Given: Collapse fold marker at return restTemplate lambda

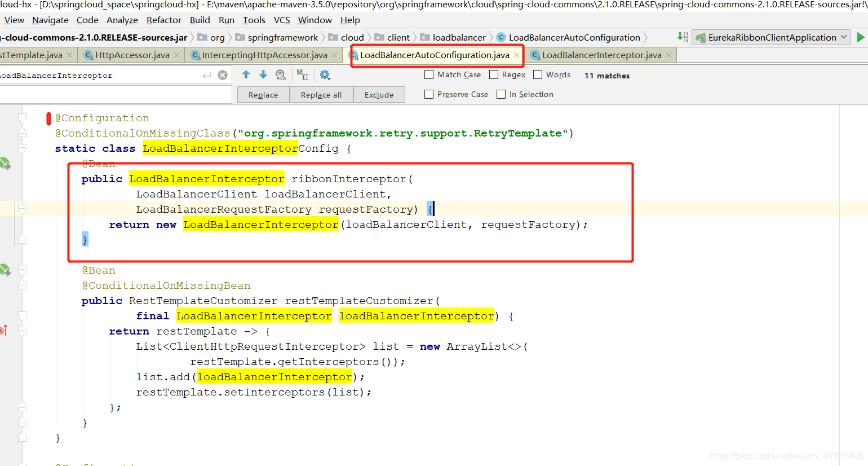Looking at the screenshot, I should click(x=22, y=331).
